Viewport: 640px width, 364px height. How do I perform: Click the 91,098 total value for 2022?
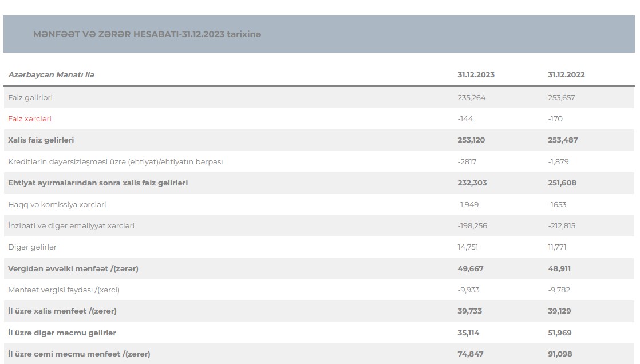click(x=560, y=354)
